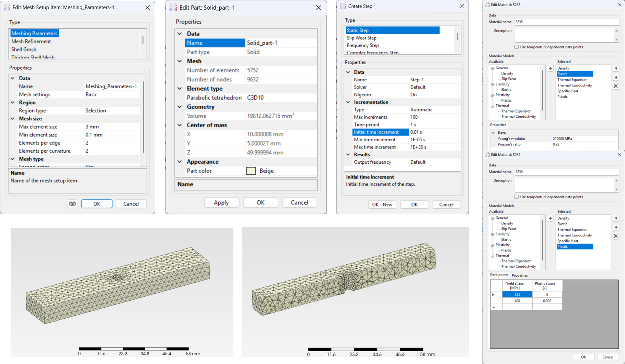The height and width of the screenshot is (364, 625).
Task: Open the Properties tab beside Data points
Action: point(520,275)
